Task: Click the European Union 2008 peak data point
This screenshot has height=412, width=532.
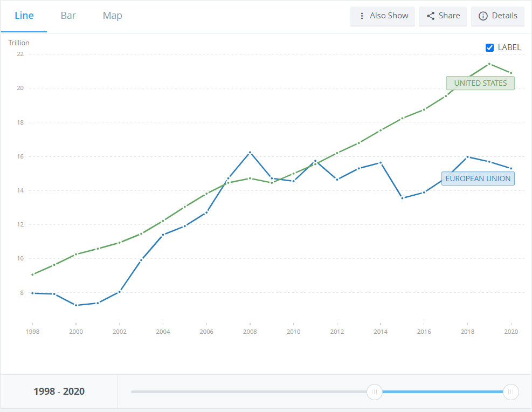Action: click(x=250, y=153)
